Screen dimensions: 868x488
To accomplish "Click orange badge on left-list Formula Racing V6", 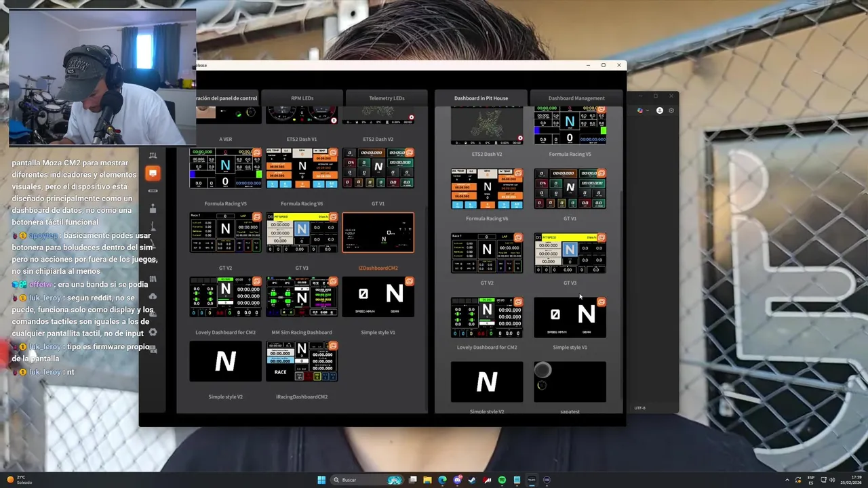I will (333, 153).
